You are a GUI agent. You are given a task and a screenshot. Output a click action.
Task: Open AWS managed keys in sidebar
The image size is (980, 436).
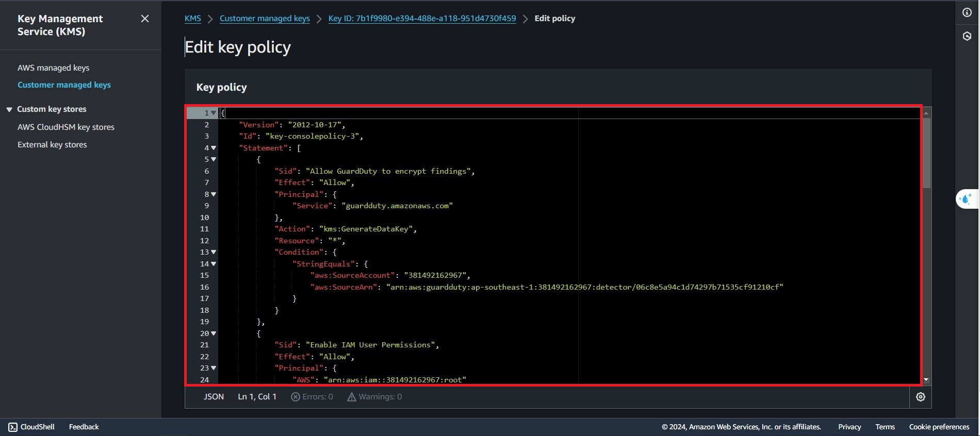pyautogui.click(x=54, y=68)
